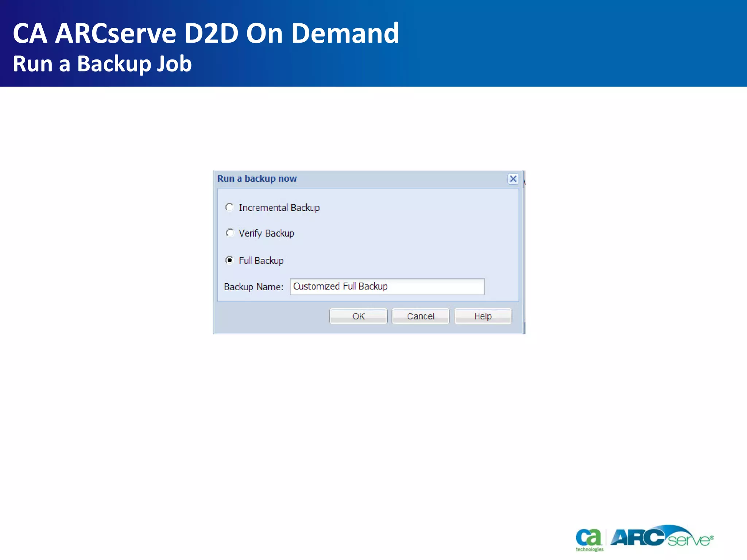Click the Cancel button

pyautogui.click(x=421, y=316)
